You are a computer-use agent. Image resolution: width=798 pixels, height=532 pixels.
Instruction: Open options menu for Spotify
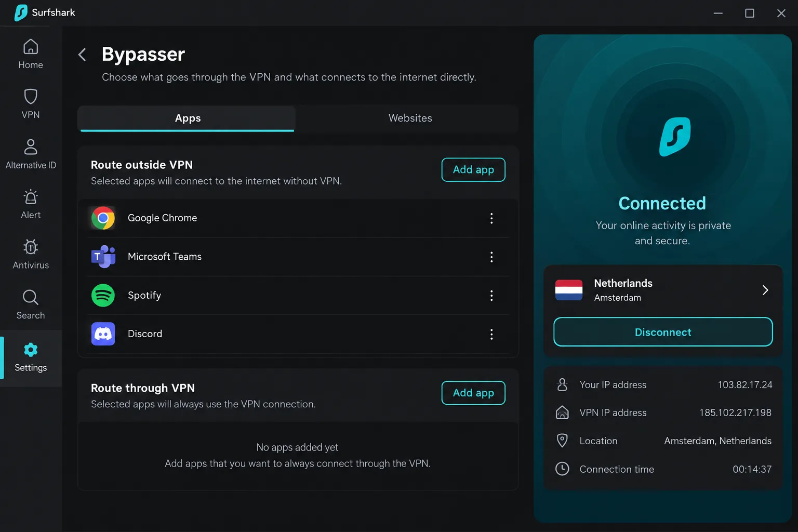491,296
